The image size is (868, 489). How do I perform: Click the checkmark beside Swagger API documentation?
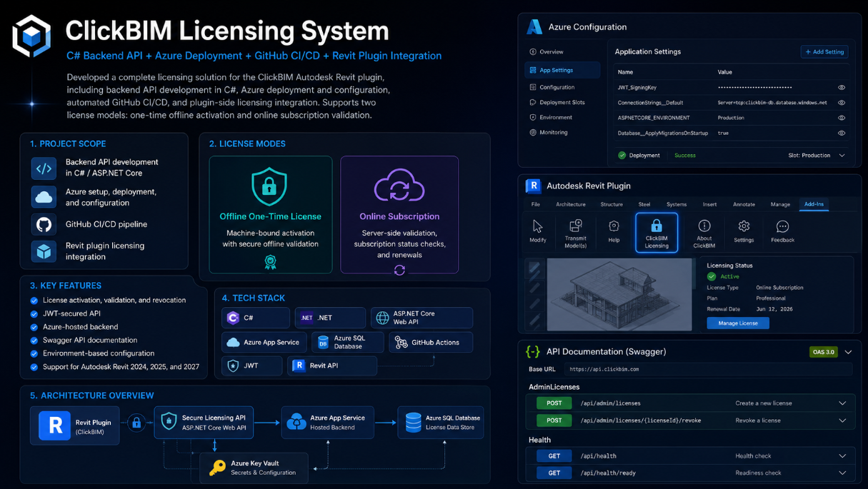click(34, 341)
